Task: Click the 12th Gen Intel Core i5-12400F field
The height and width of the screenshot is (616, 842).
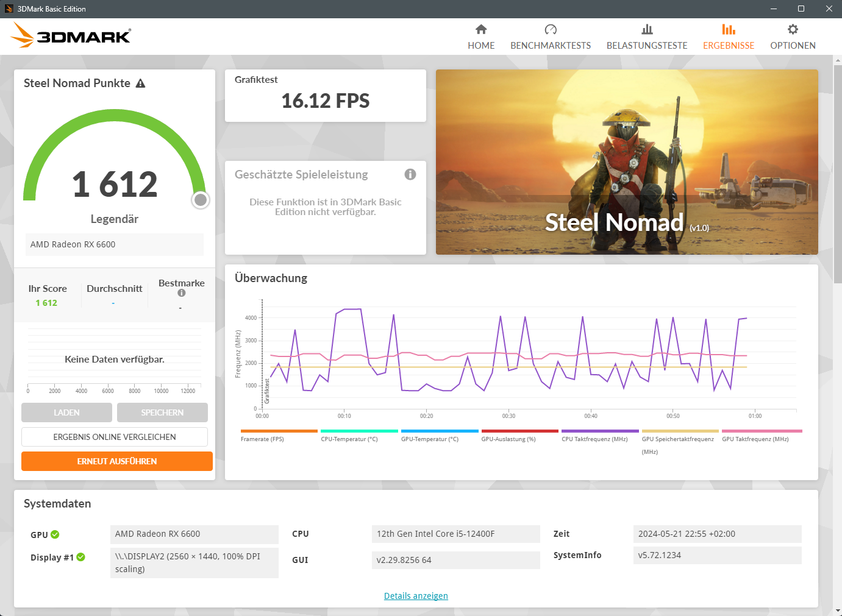Action: pos(456,534)
